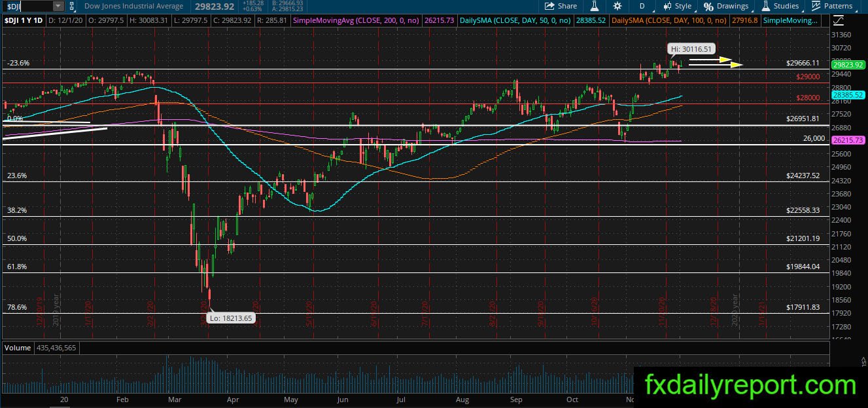This screenshot has width=868, height=408.
Task: Click the Mar label on the time axis
Action: click(x=175, y=398)
